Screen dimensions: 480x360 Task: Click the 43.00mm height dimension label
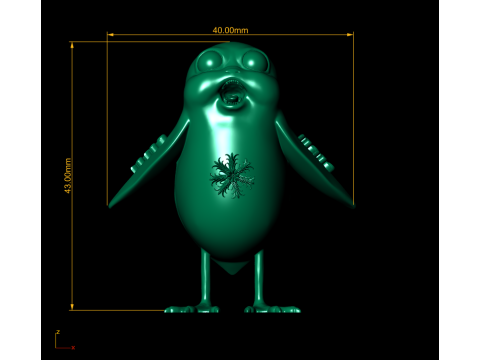(x=68, y=176)
